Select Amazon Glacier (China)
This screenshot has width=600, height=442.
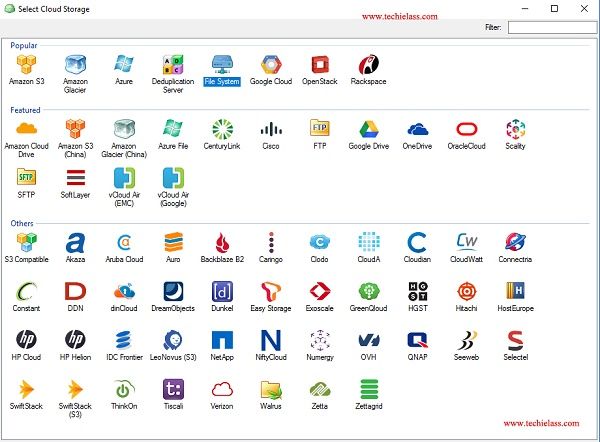[124, 129]
